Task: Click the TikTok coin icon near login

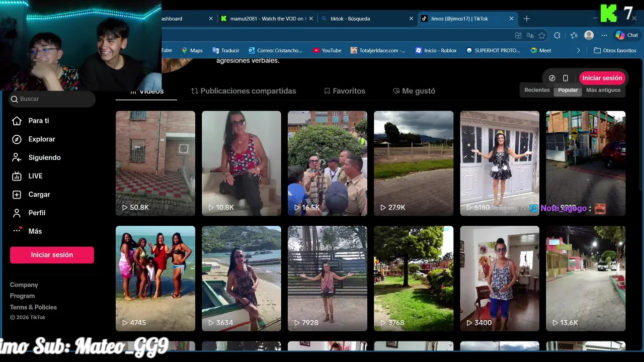Action: coord(552,78)
